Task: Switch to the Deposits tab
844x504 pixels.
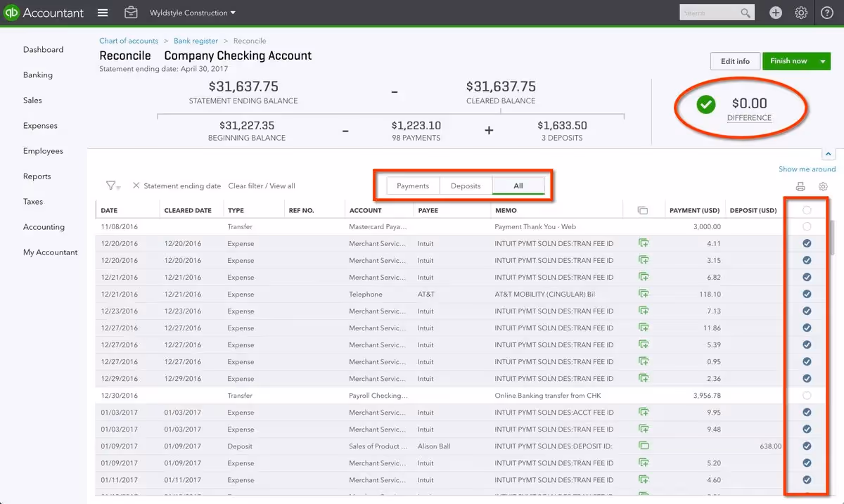Action: pyautogui.click(x=466, y=186)
